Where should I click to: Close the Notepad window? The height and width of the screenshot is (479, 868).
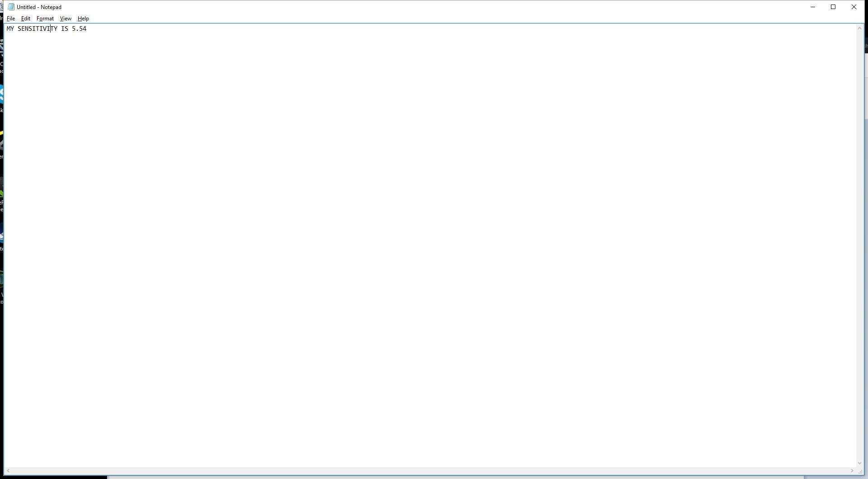click(854, 7)
